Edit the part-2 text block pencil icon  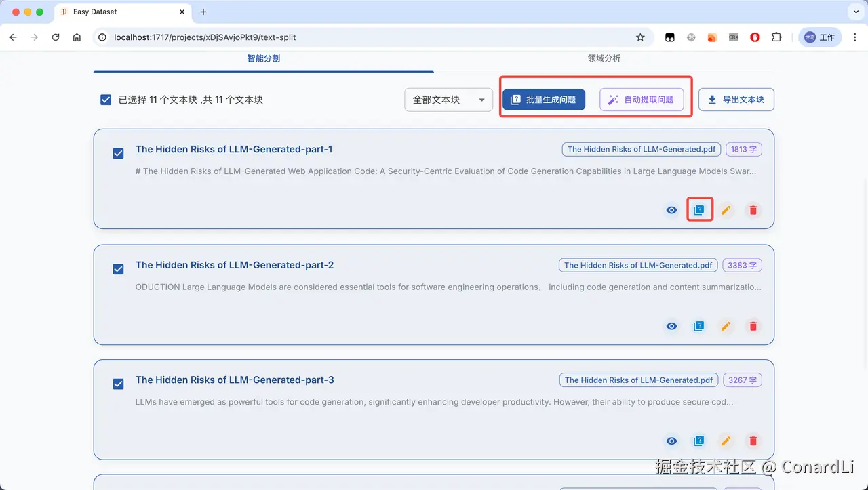coord(726,326)
